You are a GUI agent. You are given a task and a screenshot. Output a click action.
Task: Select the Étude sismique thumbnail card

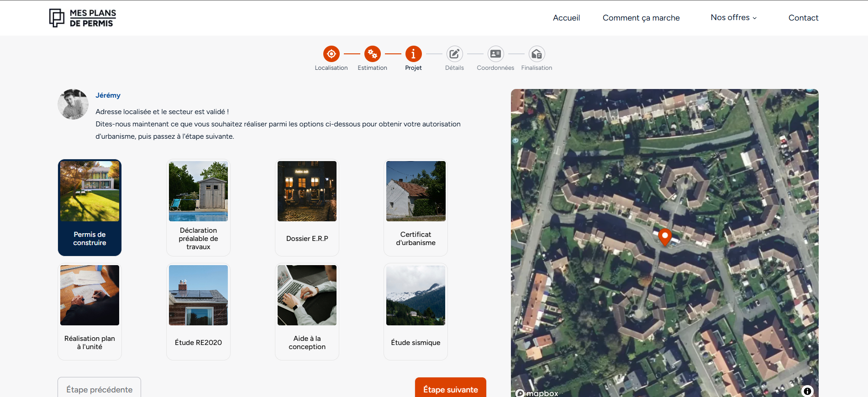pyautogui.click(x=416, y=311)
